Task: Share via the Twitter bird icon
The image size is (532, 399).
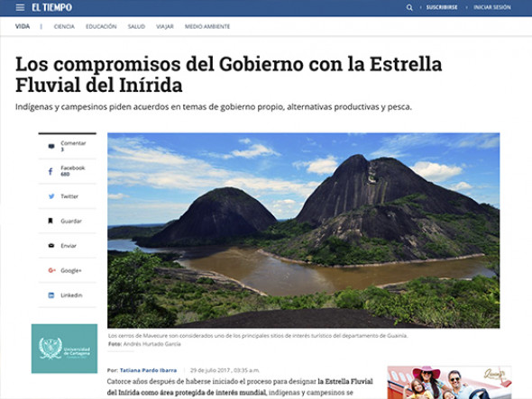Action: [51, 196]
